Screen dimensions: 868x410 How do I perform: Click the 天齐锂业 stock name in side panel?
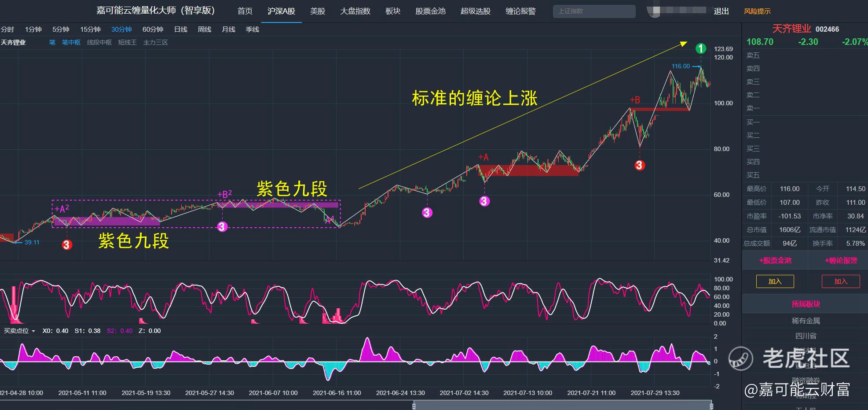point(791,29)
